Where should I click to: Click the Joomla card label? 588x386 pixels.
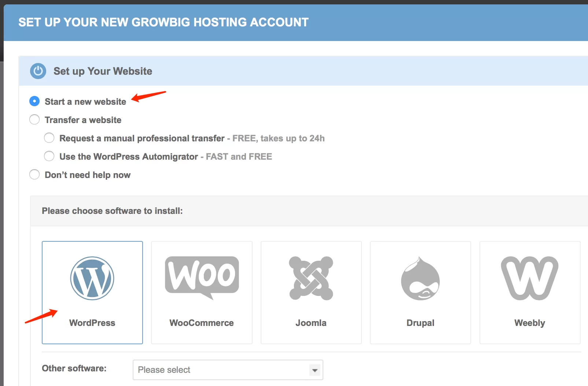point(311,323)
